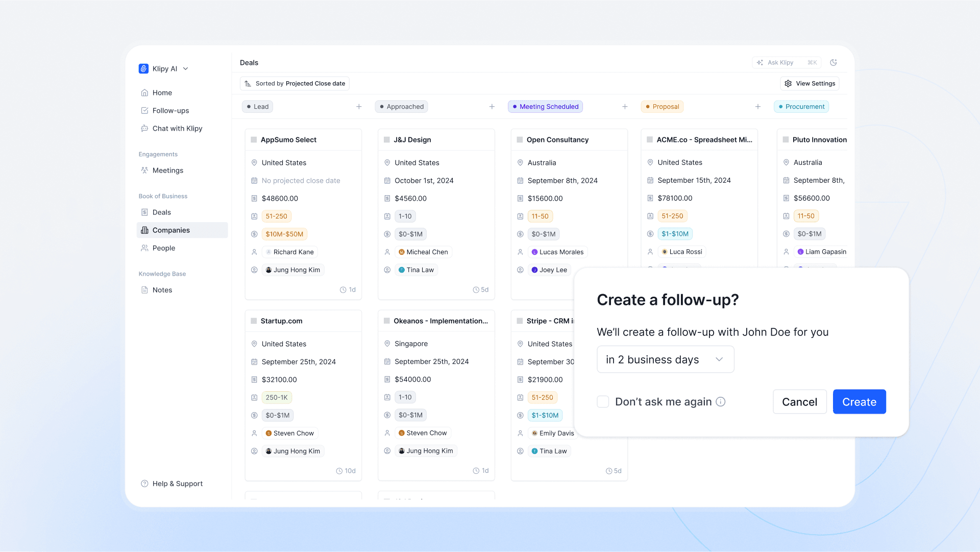This screenshot has width=980, height=552.
Task: Select the Pluto Innovation card checkbox
Action: click(x=786, y=140)
